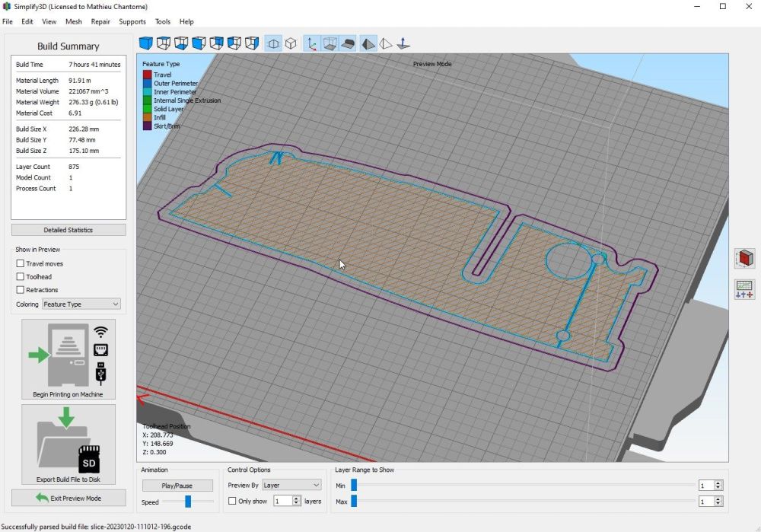Viewport: 761px width, 532px height.
Task: Enable the Retractions checkbox
Action: (21, 290)
